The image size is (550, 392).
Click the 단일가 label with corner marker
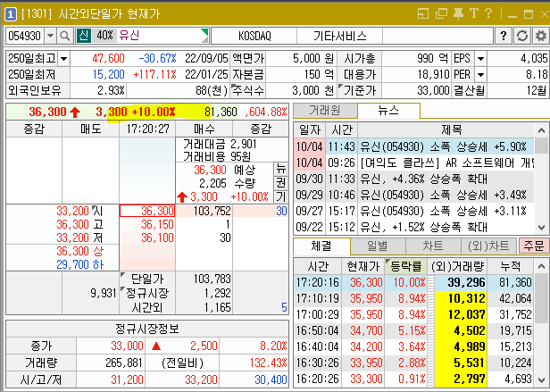click(x=147, y=279)
